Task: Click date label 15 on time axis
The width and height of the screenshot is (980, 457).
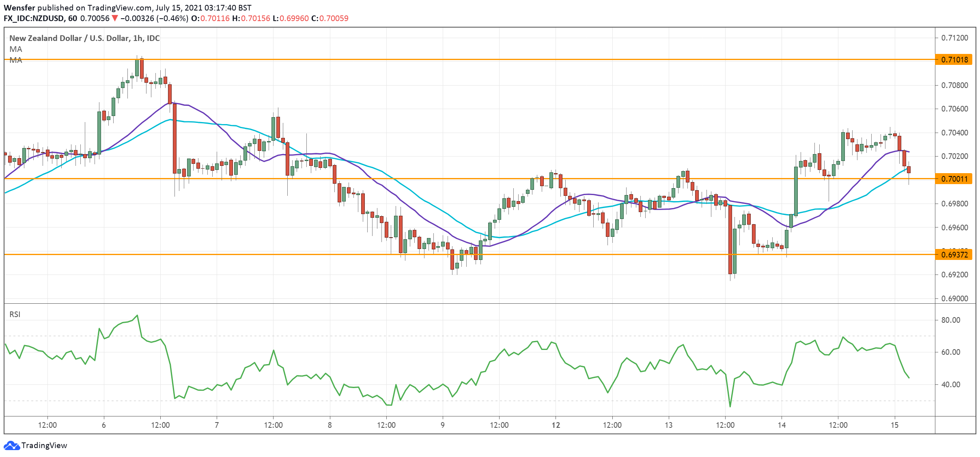Action: point(894,425)
